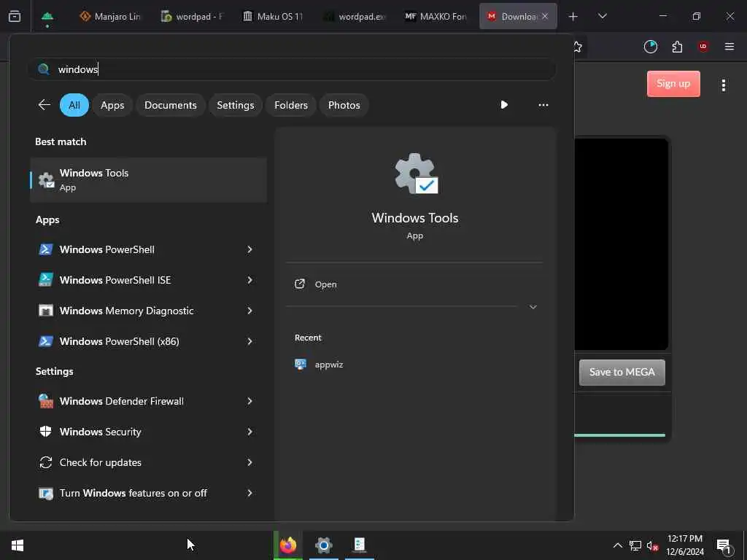Show hidden tray icons chevron

click(617, 545)
